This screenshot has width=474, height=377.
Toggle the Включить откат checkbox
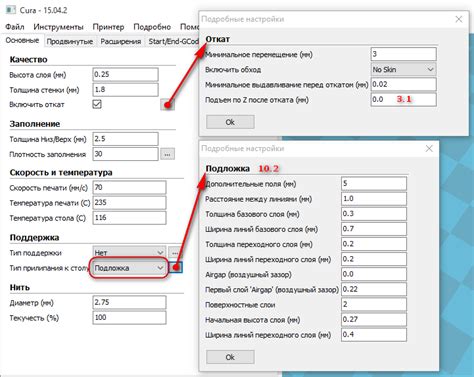[x=97, y=104]
